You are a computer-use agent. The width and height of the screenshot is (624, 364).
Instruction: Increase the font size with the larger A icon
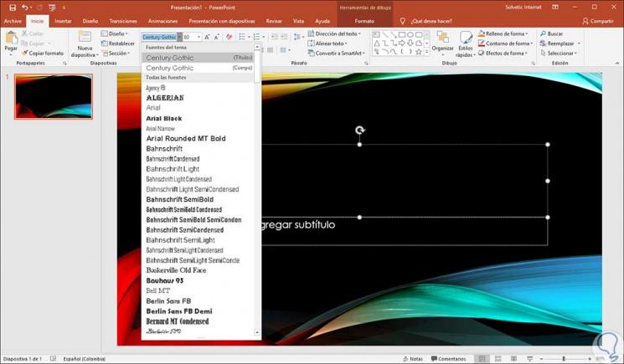[207, 37]
